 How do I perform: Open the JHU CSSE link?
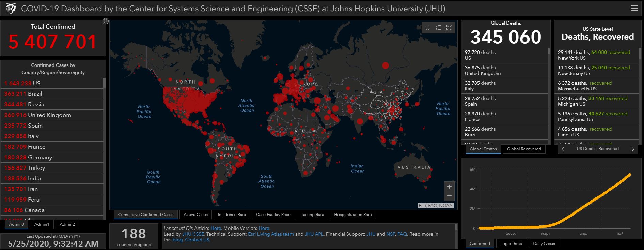(x=193, y=234)
